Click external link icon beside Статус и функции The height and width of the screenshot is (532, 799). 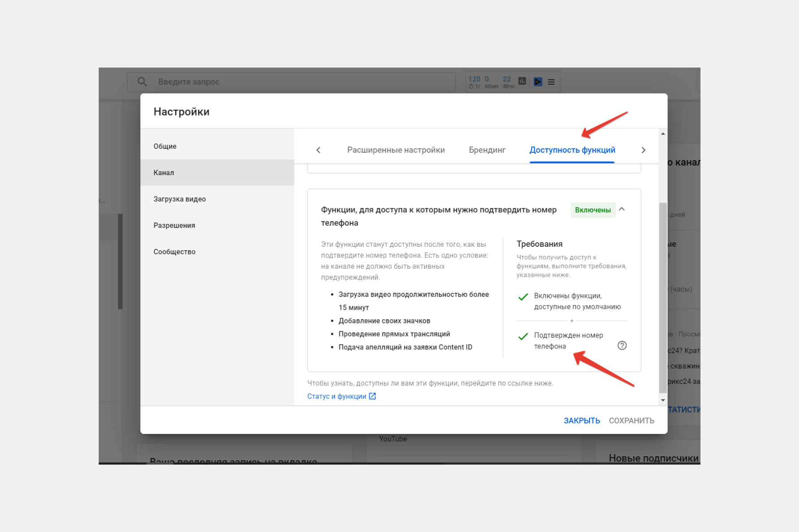click(x=373, y=396)
